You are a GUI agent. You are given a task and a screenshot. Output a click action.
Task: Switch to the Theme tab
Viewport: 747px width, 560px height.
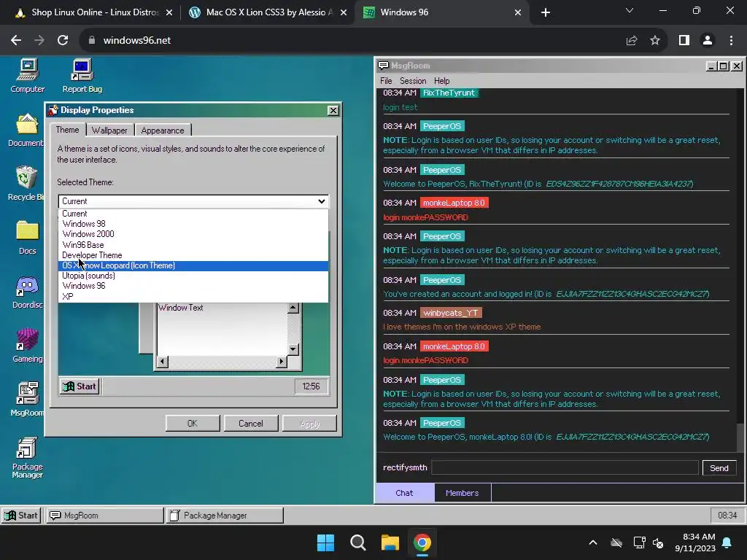click(67, 130)
